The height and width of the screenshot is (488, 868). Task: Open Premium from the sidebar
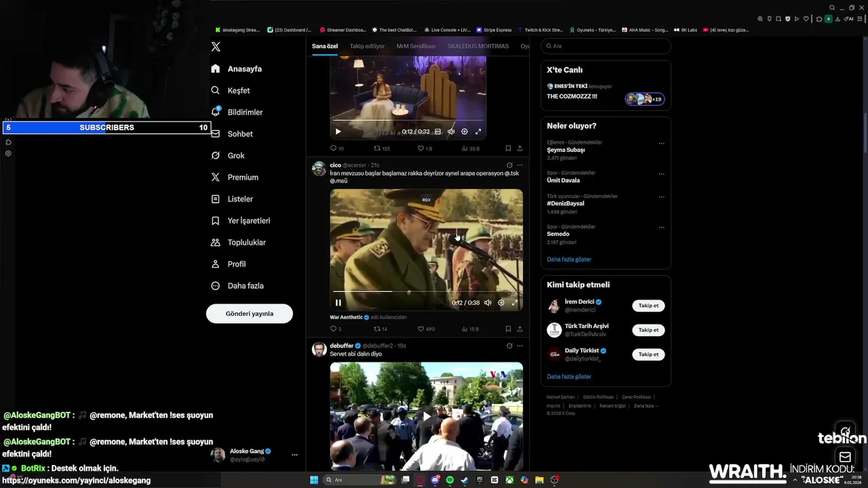click(x=235, y=177)
